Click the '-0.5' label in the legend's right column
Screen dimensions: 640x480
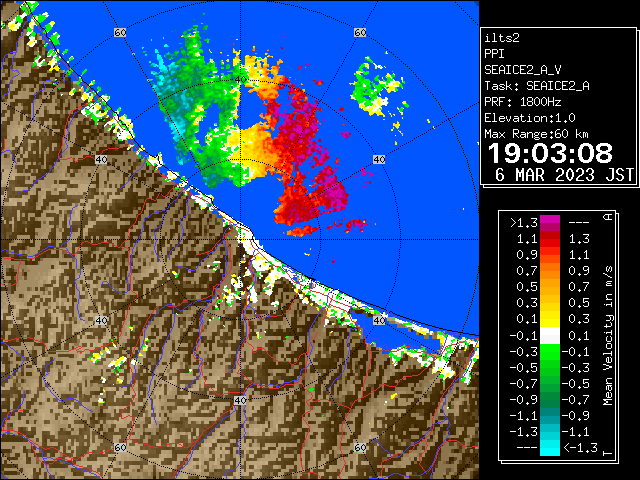point(576,384)
